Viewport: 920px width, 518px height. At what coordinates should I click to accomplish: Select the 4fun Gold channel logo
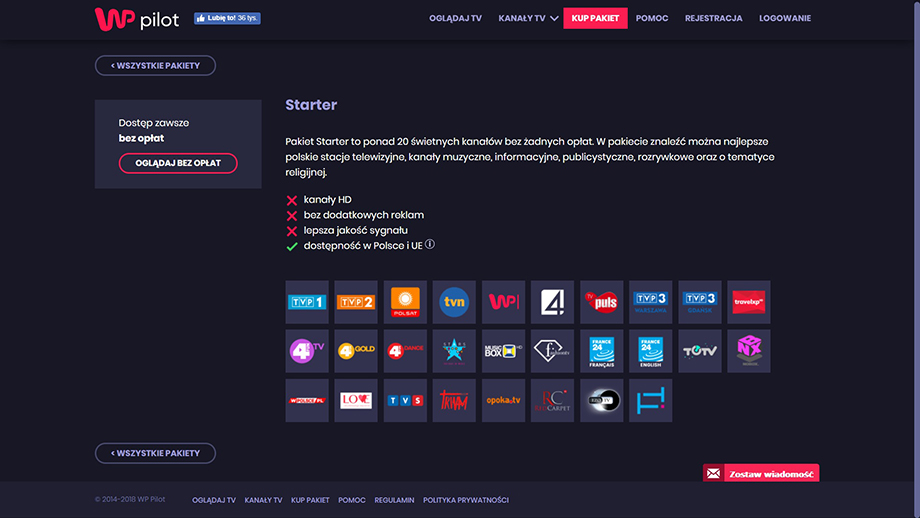(356, 351)
